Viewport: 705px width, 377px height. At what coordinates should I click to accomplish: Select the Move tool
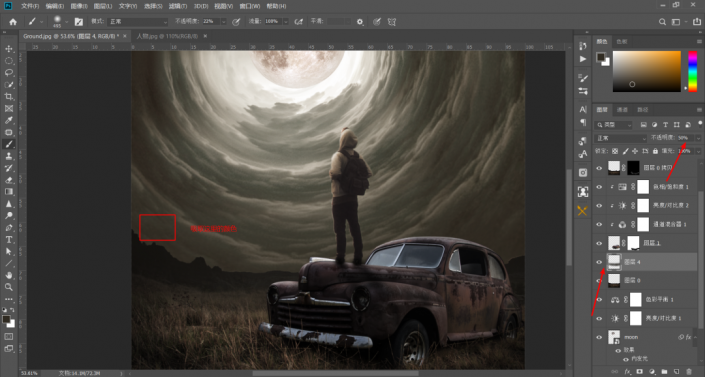point(9,49)
